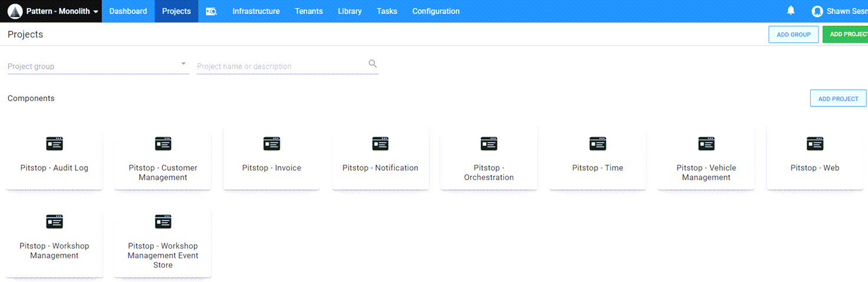The height and width of the screenshot is (282, 868).
Task: Click the user avatar icon for Shawn
Action: [x=817, y=11]
